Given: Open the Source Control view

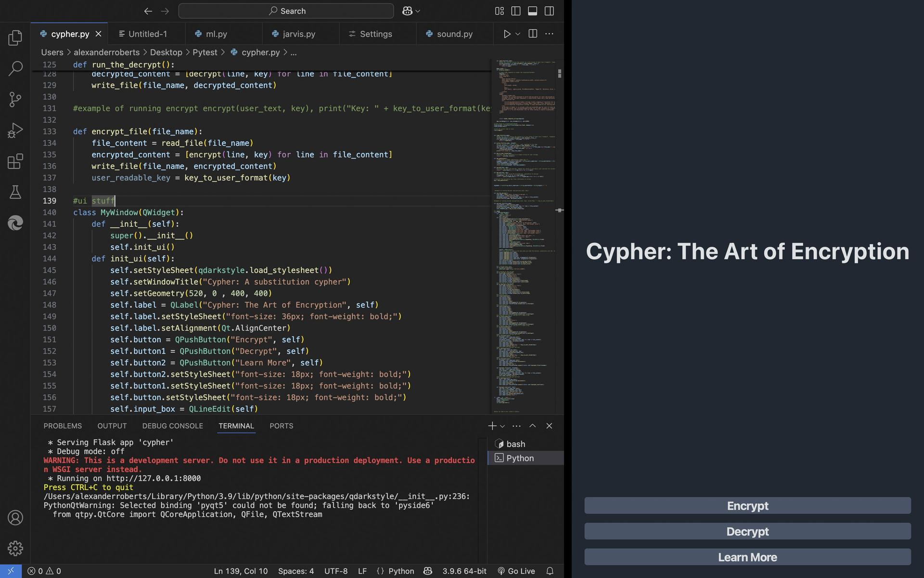Looking at the screenshot, I should tap(15, 99).
